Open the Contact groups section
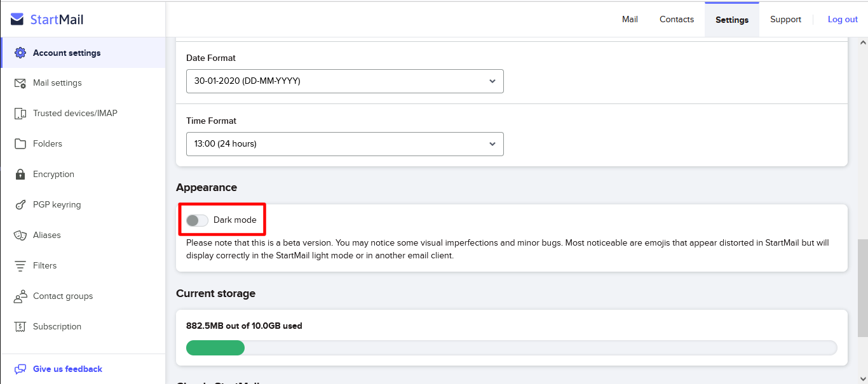The image size is (868, 384). pyautogui.click(x=83, y=296)
